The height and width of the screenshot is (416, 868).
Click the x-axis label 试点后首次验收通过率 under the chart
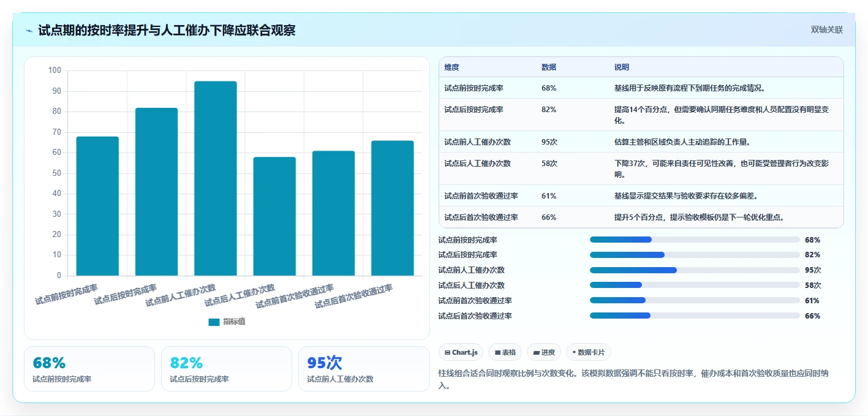[x=353, y=297]
